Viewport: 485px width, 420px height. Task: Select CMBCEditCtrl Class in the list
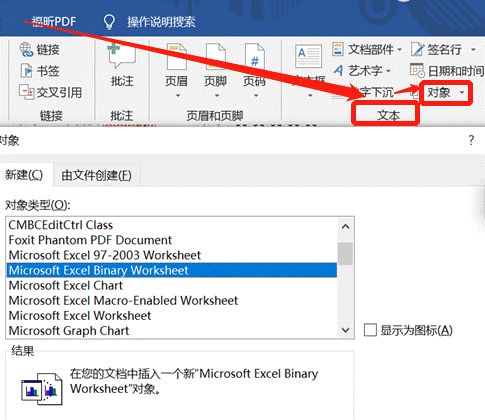coord(172,225)
